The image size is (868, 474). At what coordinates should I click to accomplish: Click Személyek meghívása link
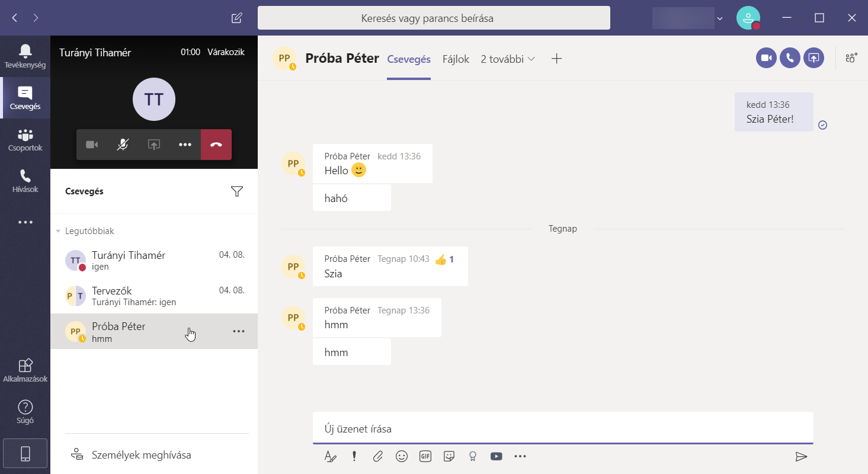point(141,455)
